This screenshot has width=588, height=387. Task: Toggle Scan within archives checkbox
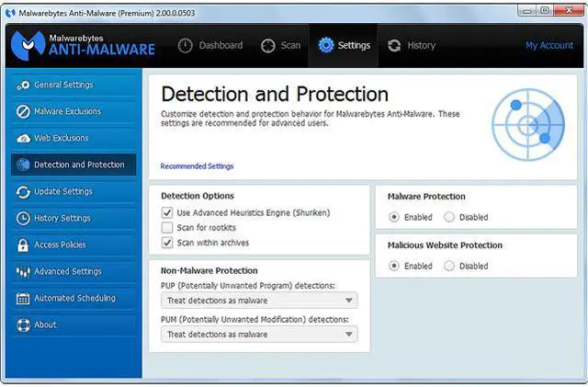(x=167, y=243)
